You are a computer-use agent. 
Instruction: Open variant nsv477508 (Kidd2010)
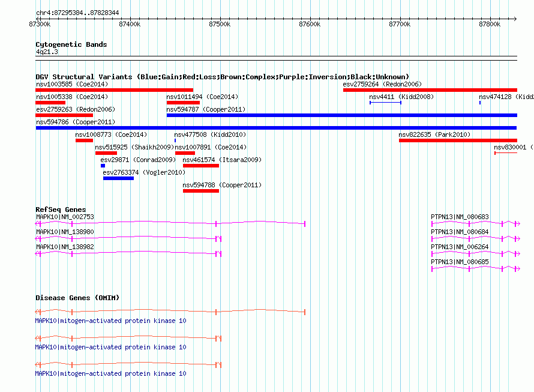coord(210,134)
